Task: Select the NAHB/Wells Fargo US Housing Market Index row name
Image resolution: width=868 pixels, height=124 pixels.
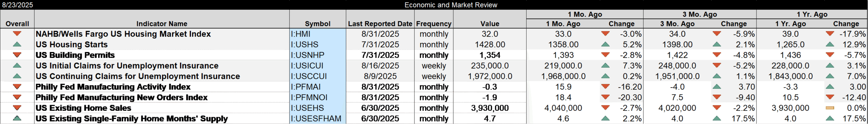Action: [x=123, y=34]
